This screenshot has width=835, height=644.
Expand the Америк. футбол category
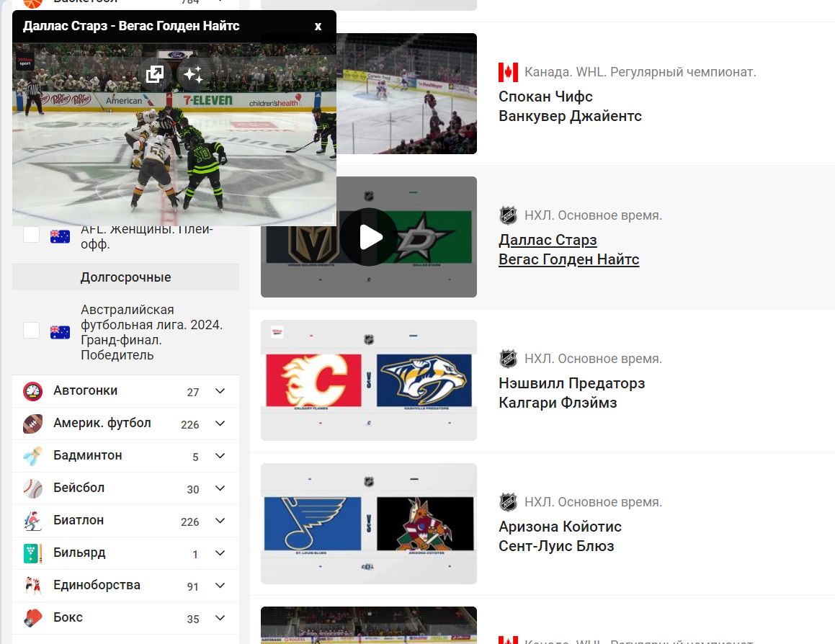coord(220,424)
